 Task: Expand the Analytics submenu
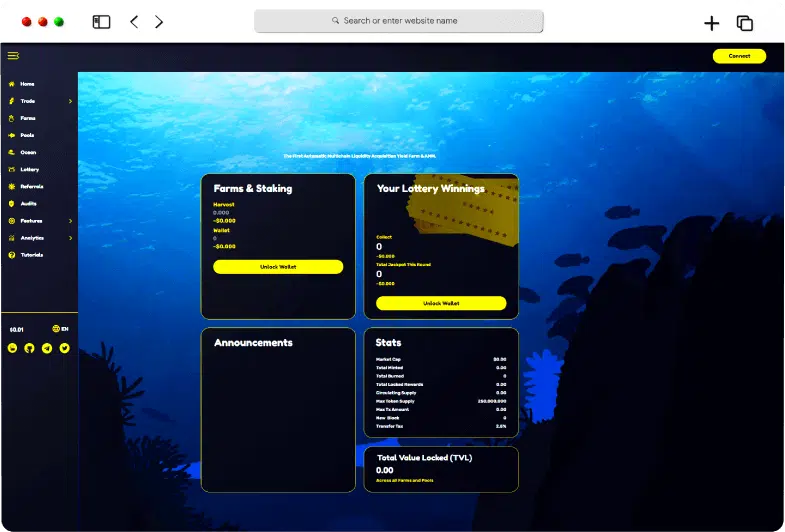[70, 238]
